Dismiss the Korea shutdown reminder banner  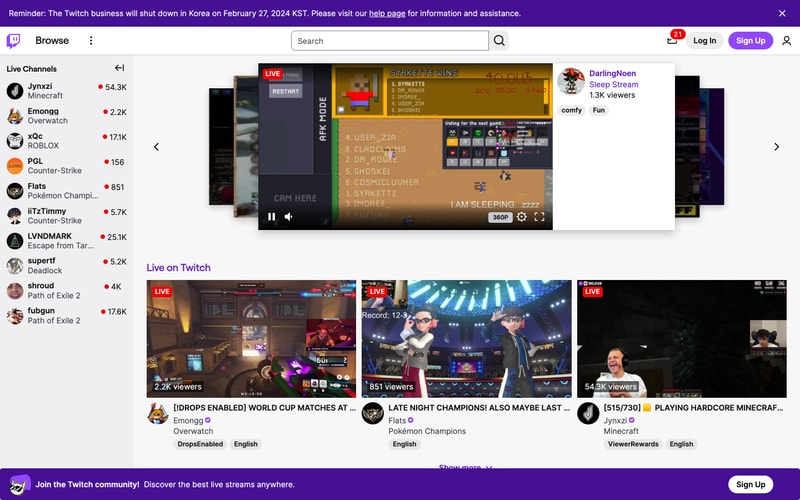(x=782, y=13)
